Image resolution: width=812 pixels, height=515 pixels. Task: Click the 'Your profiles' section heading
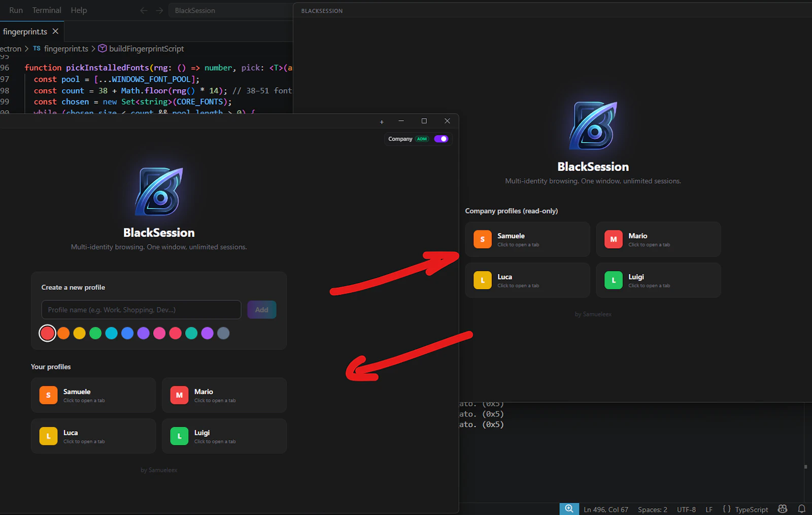coord(51,367)
